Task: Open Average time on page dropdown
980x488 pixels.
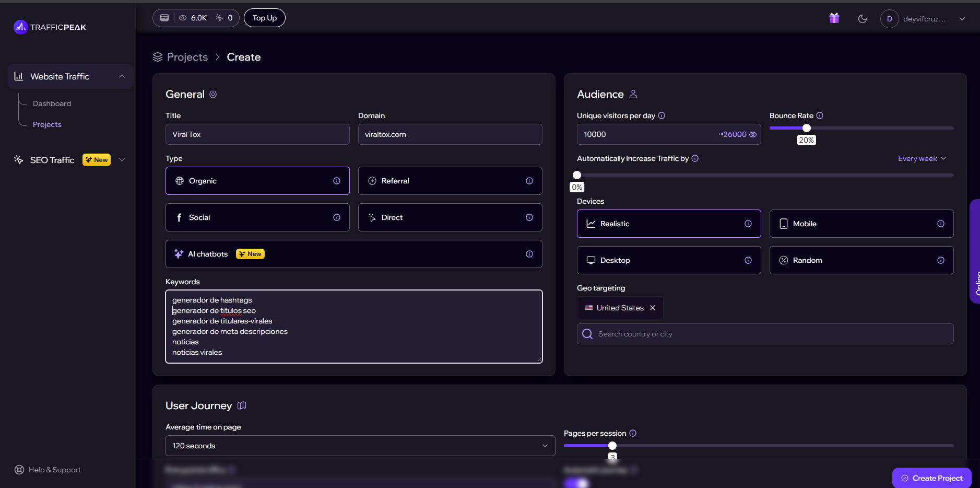Action: pos(360,446)
